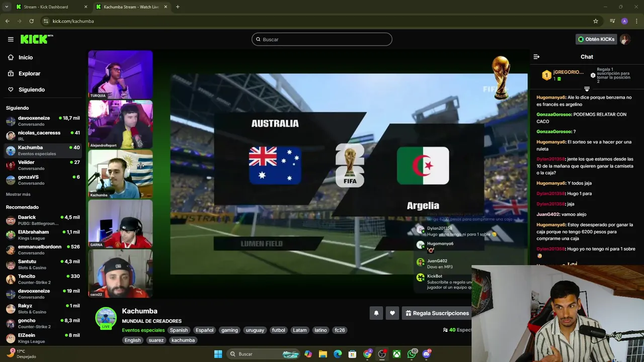Go back in browser history
Screen dimensions: 644x362
7,21
